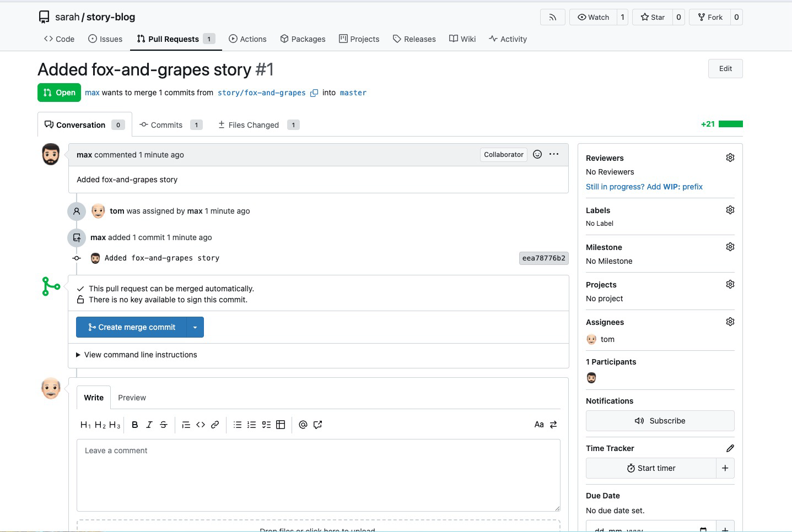Open the emoji reaction picker on max's comment
This screenshot has height=532, width=792.
point(537,155)
